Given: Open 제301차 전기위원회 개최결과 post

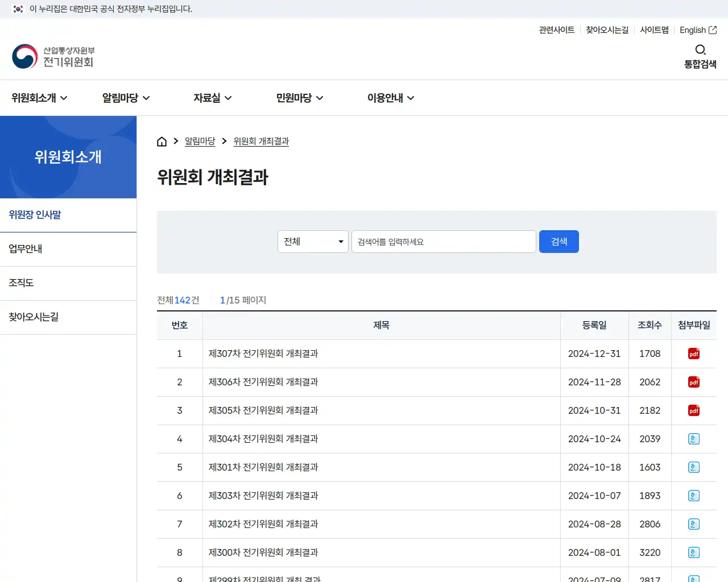Looking at the screenshot, I should (263, 467).
